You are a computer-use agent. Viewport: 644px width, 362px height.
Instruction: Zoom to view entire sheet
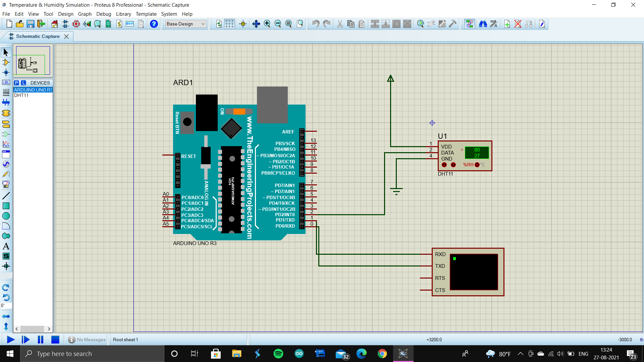(x=288, y=24)
